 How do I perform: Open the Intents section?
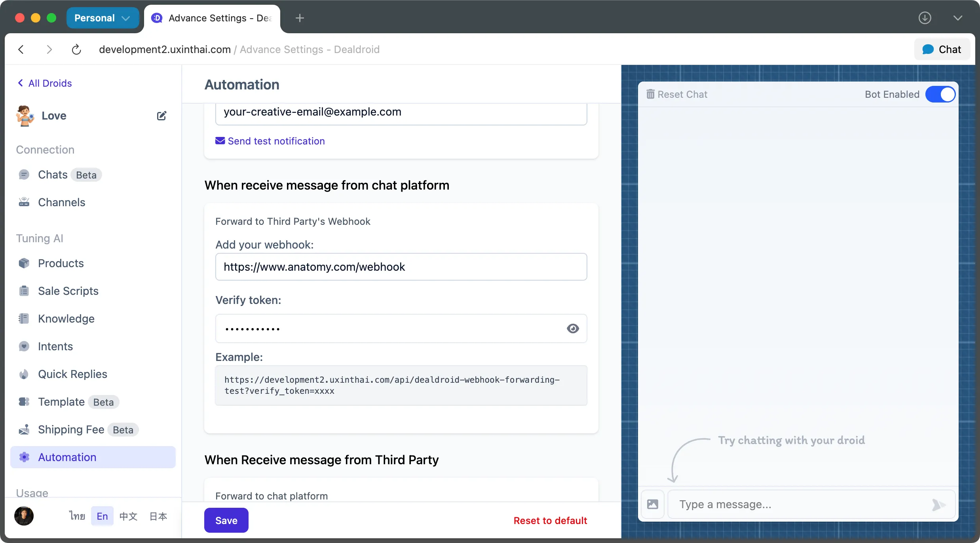(56, 346)
